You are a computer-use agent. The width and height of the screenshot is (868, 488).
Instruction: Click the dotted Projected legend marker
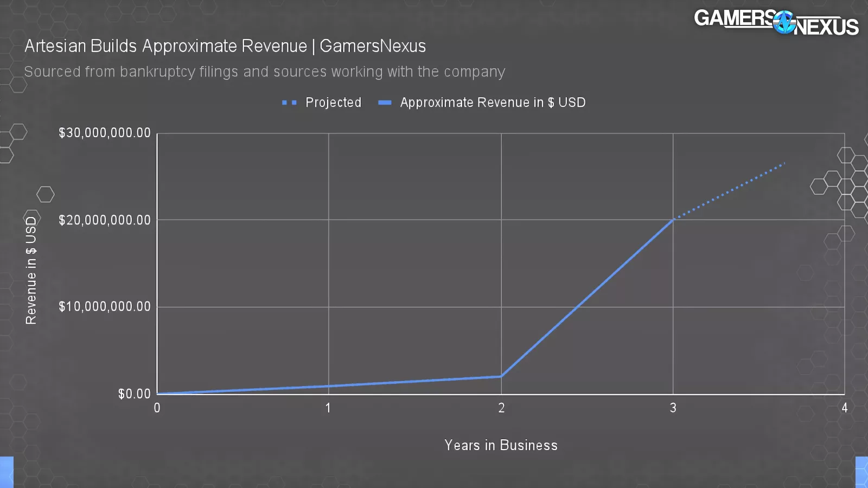tap(289, 102)
